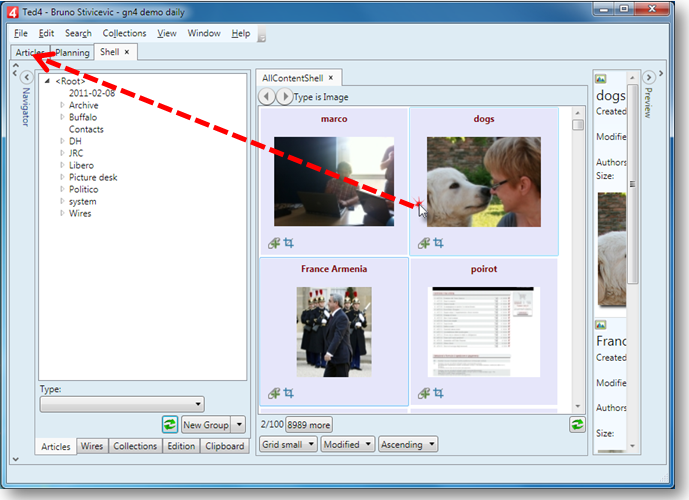Open the Grid small view dropdown
This screenshot has width=689, height=500.
(288, 444)
